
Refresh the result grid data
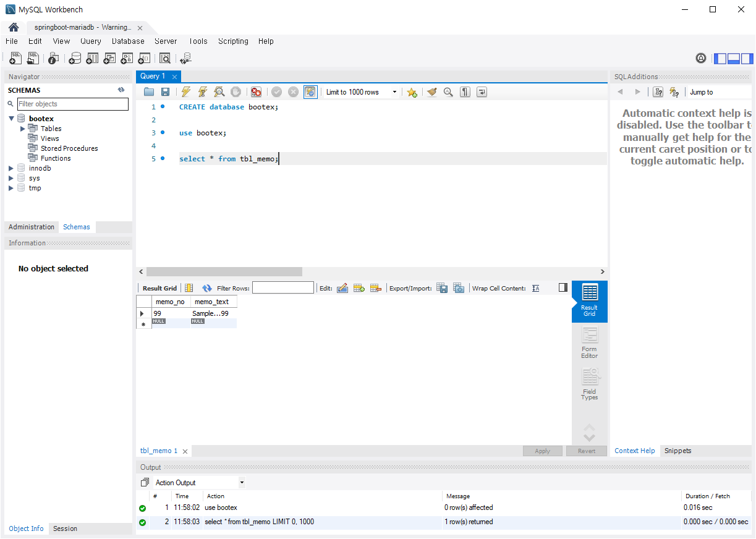point(206,288)
